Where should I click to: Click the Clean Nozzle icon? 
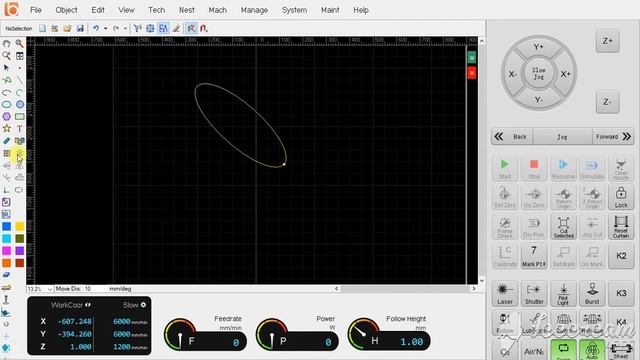[621, 168]
